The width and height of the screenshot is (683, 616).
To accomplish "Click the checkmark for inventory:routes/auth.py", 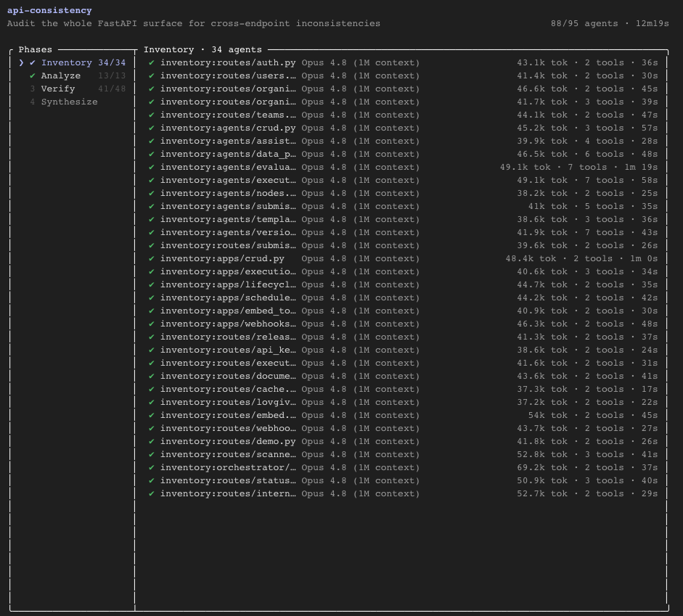I will click(152, 62).
